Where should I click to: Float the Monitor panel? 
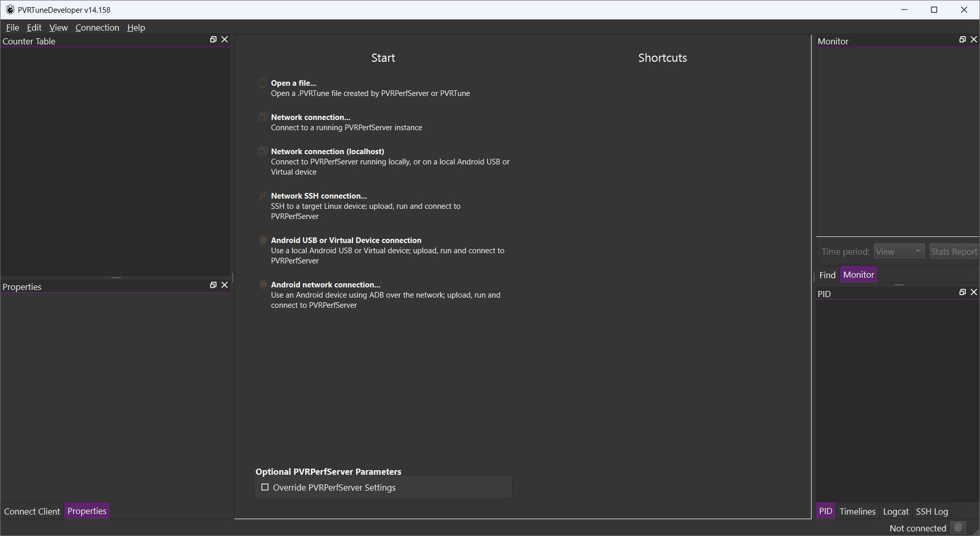963,40
